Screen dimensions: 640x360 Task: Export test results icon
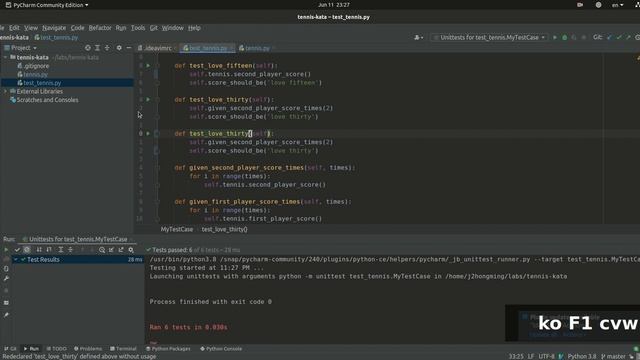(x=121, y=250)
